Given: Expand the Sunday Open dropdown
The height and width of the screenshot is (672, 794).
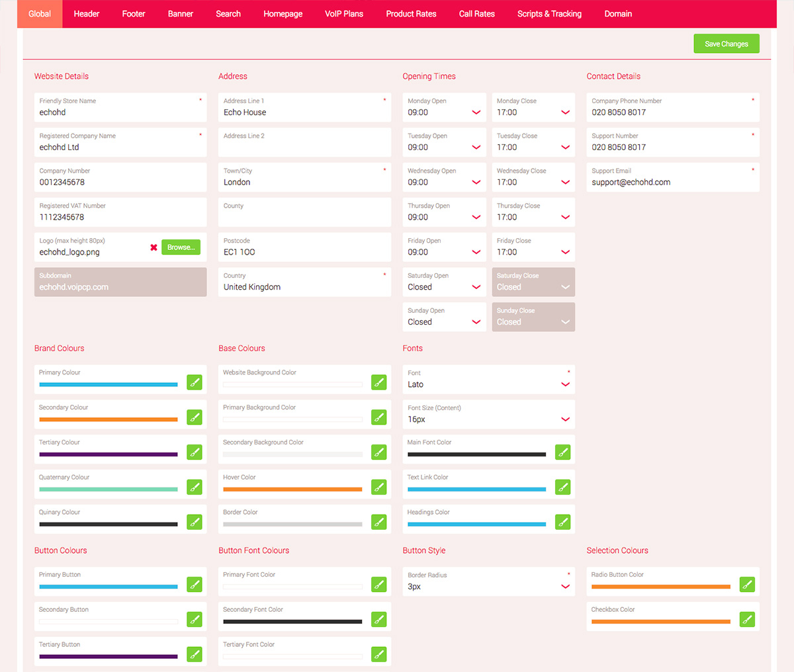Looking at the screenshot, I should coord(444,317).
